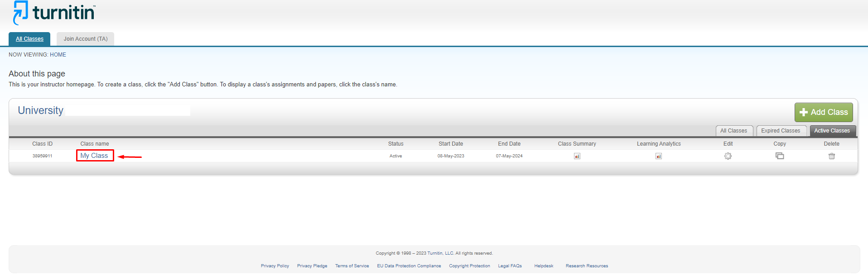The image size is (868, 275).
Task: Click the End Date column header
Action: click(x=509, y=144)
